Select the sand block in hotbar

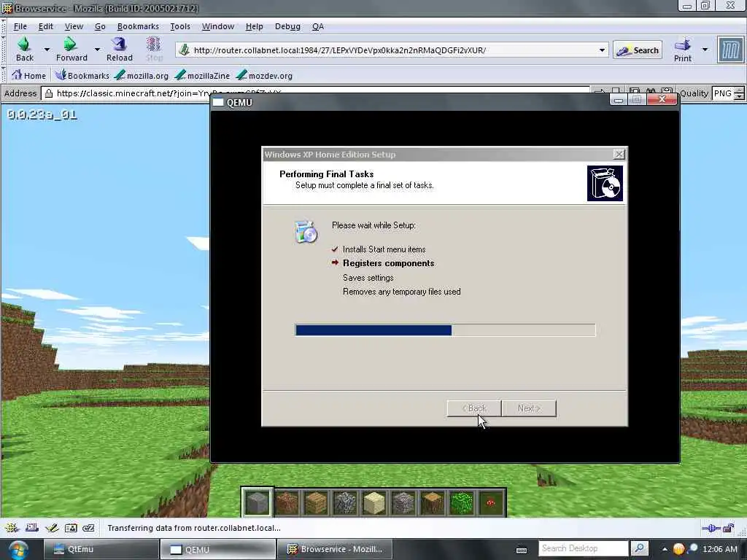[374, 502]
